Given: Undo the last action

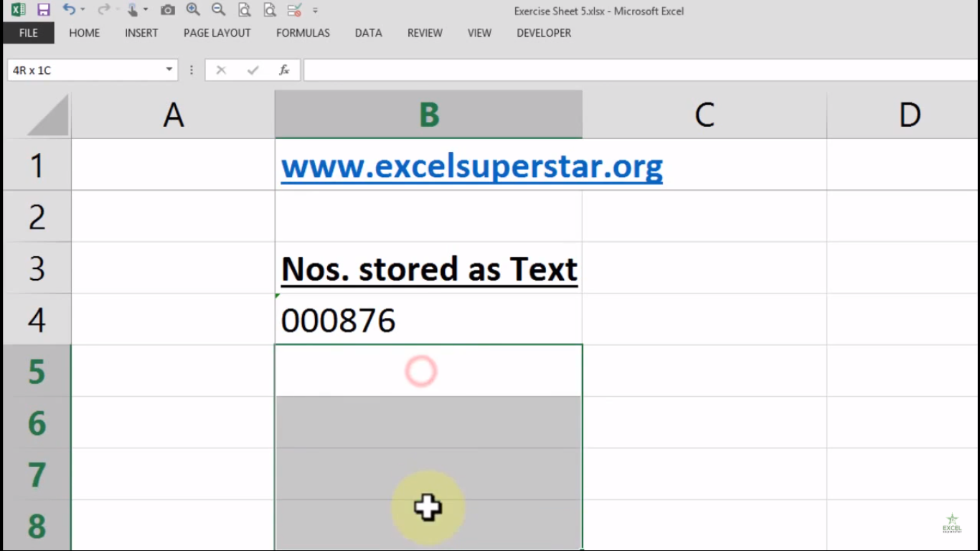Looking at the screenshot, I should (68, 10).
